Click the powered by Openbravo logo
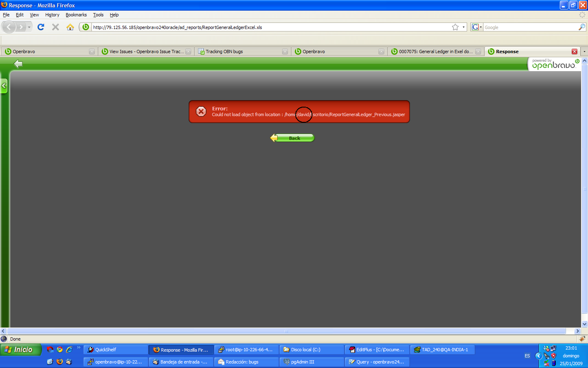This screenshot has height=368, width=588. click(555, 64)
